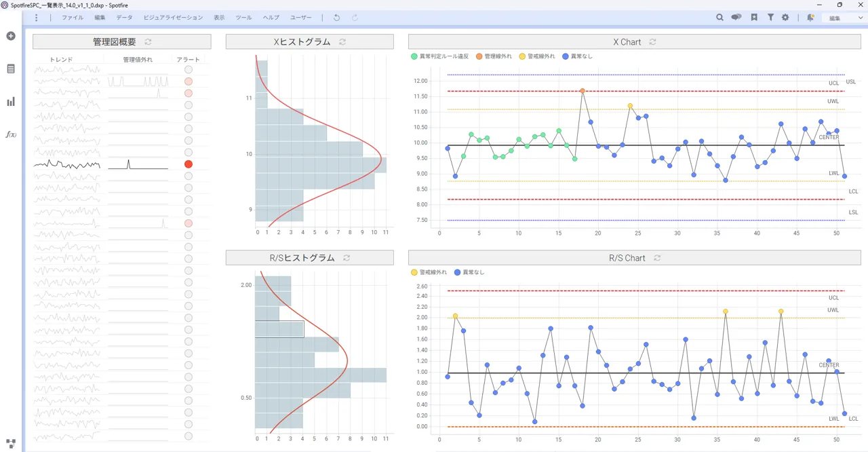Open the three-dot toolbar options menu
The width and height of the screenshot is (868, 452).
37,18
